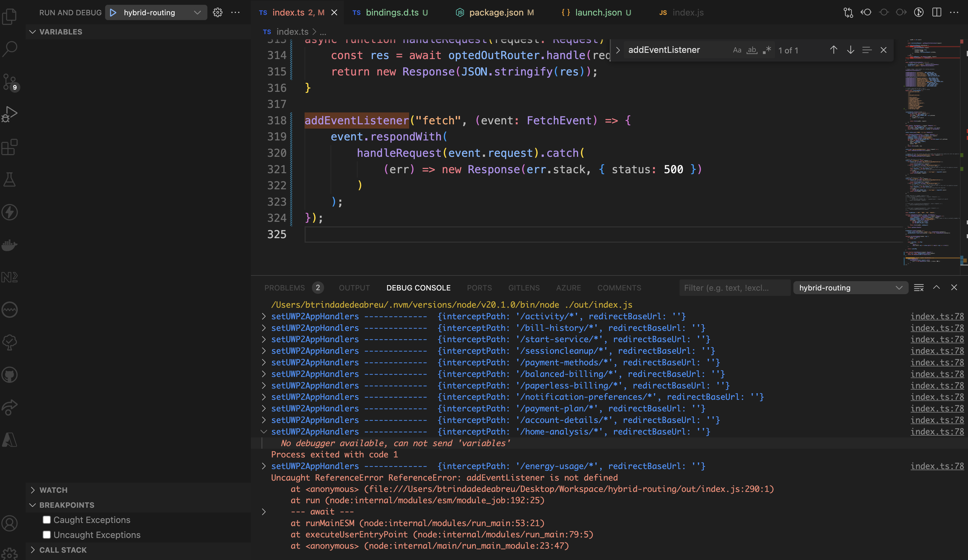Start debugging with green play button
The width and height of the screenshot is (968, 560).
(113, 13)
